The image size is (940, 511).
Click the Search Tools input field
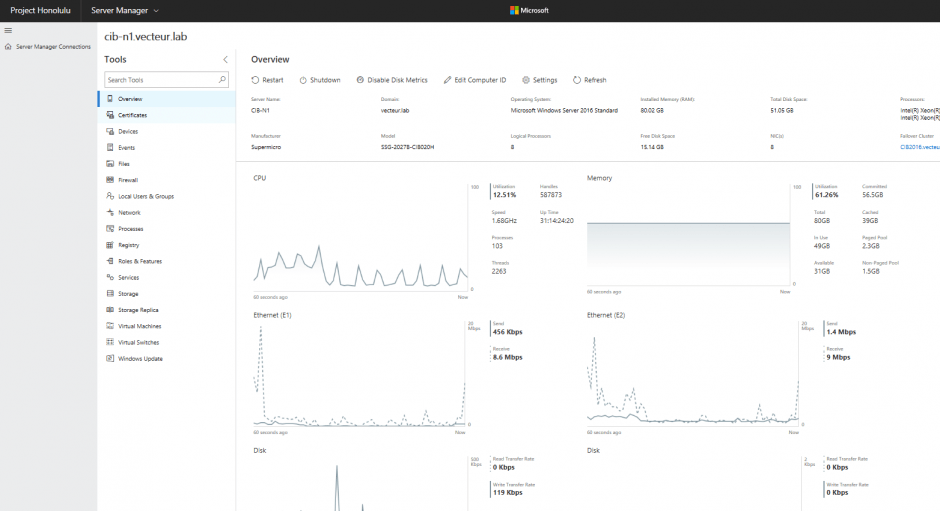(160, 80)
